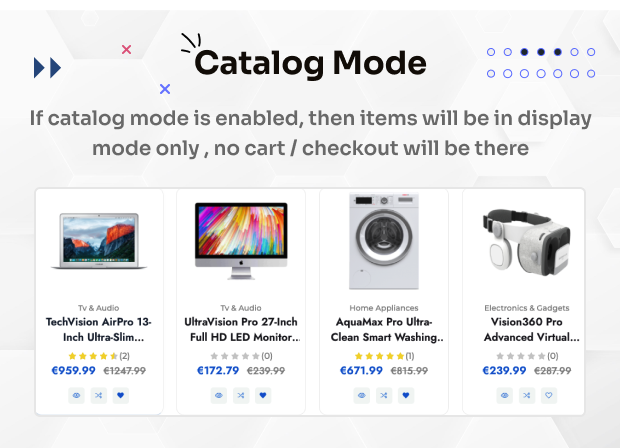
Task: Select the washing machine product image
Action: point(384,240)
